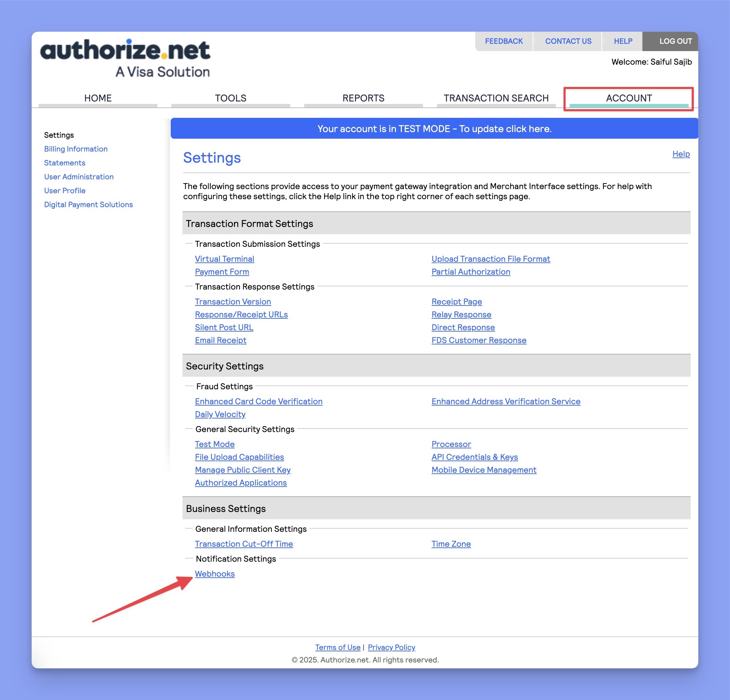Click the Daily Velocity fraud setting

(x=220, y=414)
